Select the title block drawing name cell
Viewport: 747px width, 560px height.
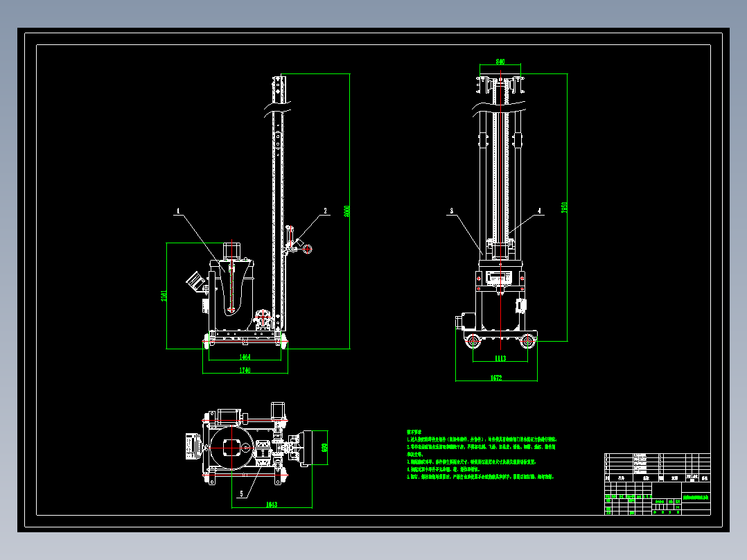696,498
